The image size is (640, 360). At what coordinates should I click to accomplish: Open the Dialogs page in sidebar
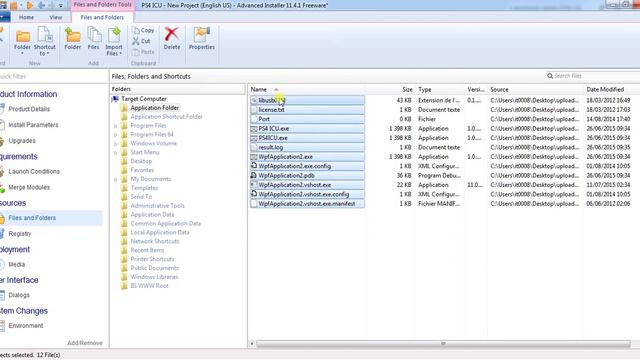tap(19, 295)
